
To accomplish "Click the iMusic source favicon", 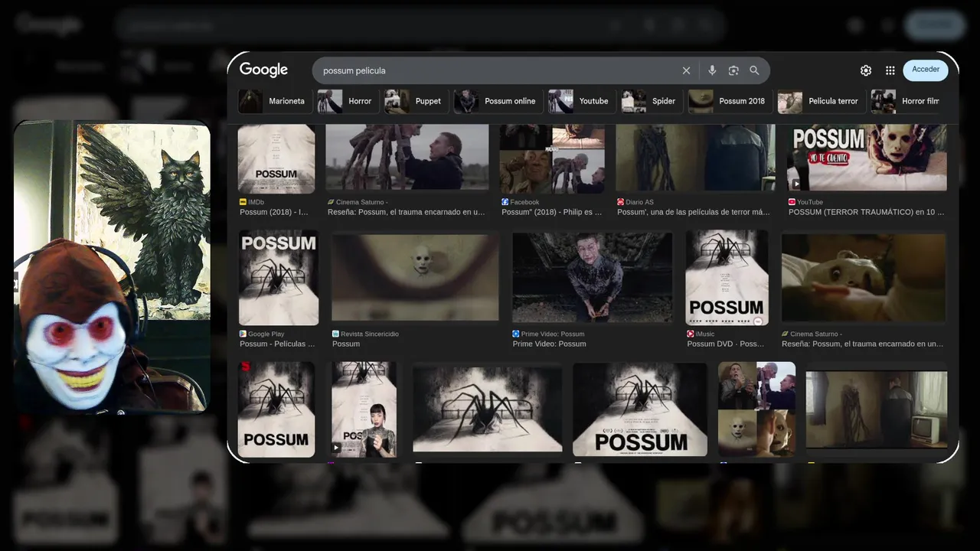I will [690, 334].
